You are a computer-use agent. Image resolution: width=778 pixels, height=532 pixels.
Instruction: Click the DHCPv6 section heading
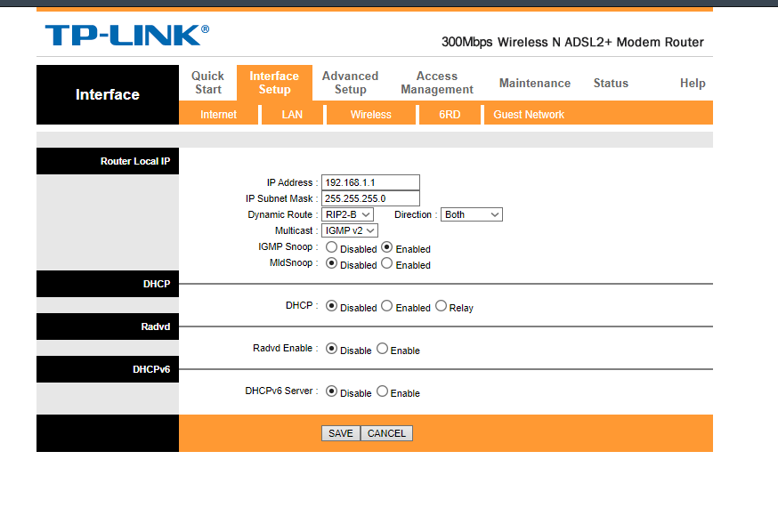pos(151,369)
